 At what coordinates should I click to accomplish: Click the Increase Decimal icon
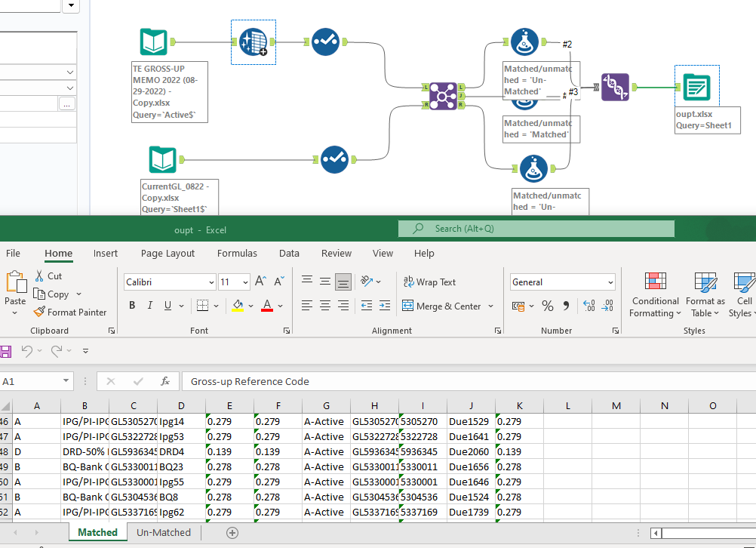[x=589, y=305]
